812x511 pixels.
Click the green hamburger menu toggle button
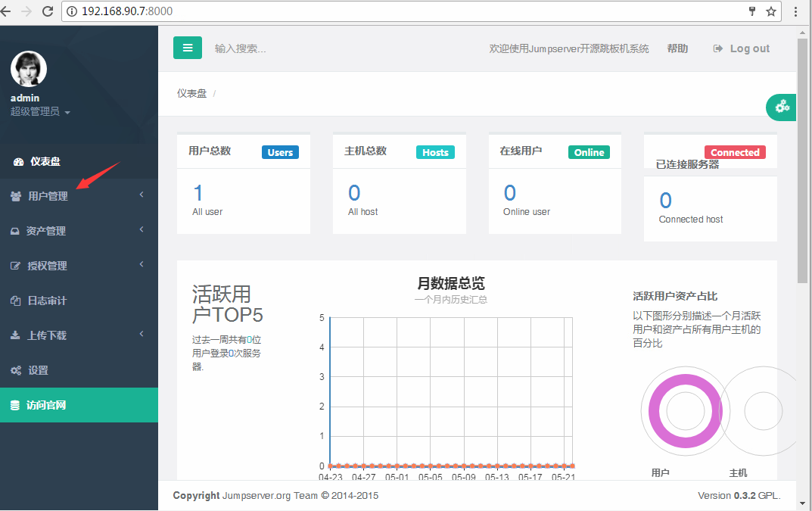188,48
